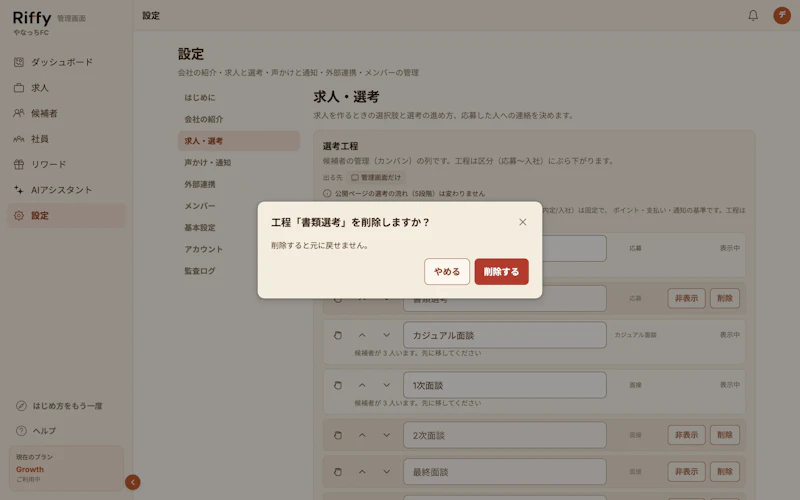Screen dimensions: 800x500
Task: Switch to 声かけ・通知 settings section
Action: pos(239,162)
